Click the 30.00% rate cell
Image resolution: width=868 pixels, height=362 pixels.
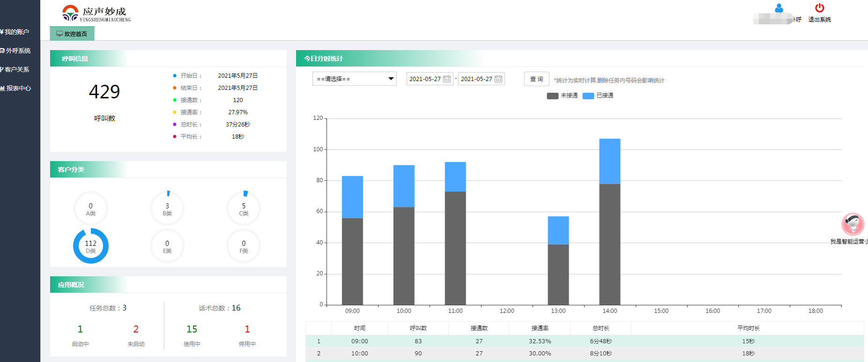click(x=540, y=354)
